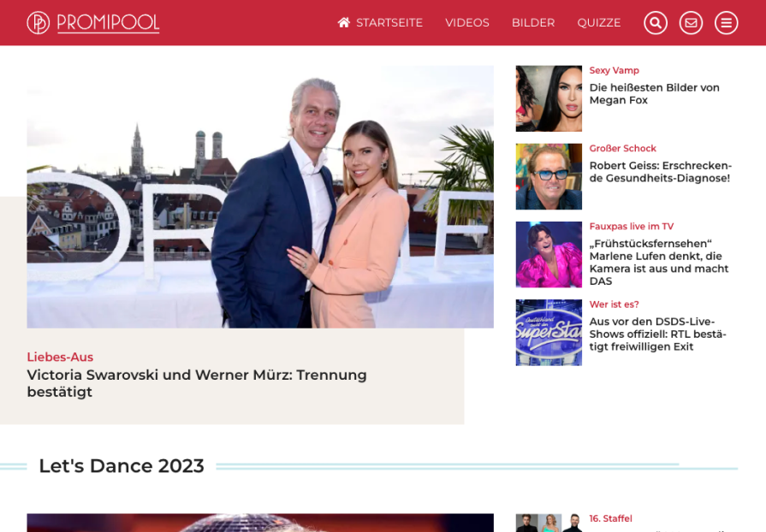The image size is (766, 532).
Task: Read the Megan Fox heißeste Bilder article
Action: (x=655, y=95)
